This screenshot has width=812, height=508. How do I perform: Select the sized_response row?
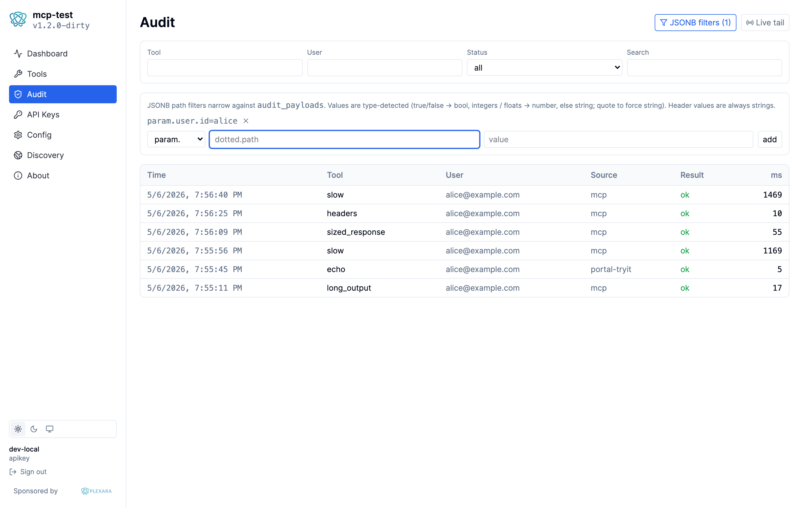point(464,232)
